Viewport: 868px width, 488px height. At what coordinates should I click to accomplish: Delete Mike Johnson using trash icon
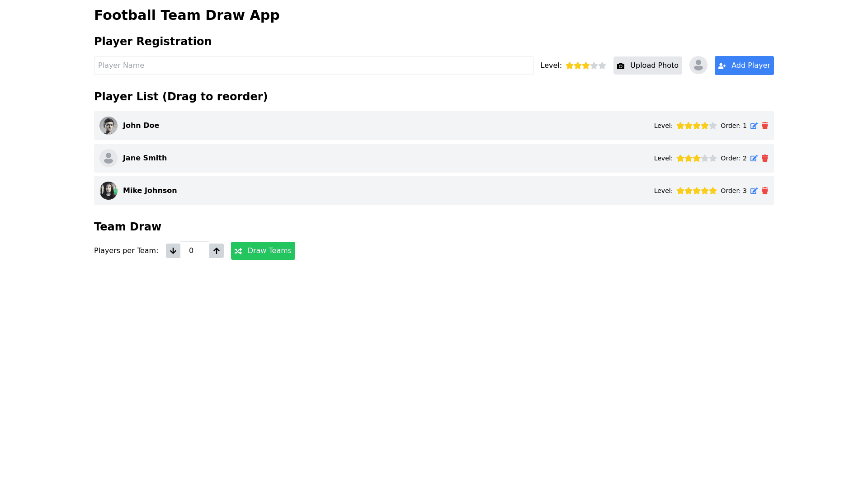[765, 191]
